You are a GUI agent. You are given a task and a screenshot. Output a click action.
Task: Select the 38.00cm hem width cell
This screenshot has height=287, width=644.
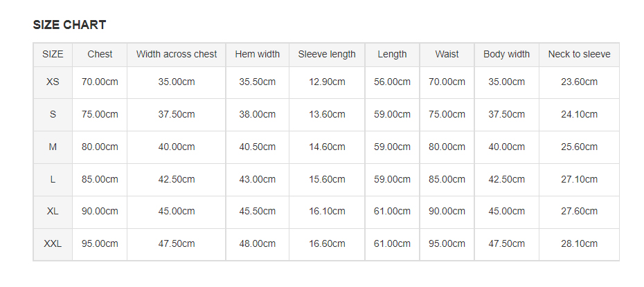click(258, 114)
